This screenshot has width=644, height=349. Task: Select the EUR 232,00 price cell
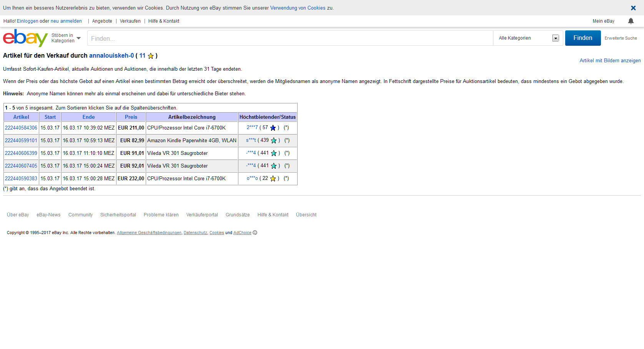pyautogui.click(x=131, y=179)
